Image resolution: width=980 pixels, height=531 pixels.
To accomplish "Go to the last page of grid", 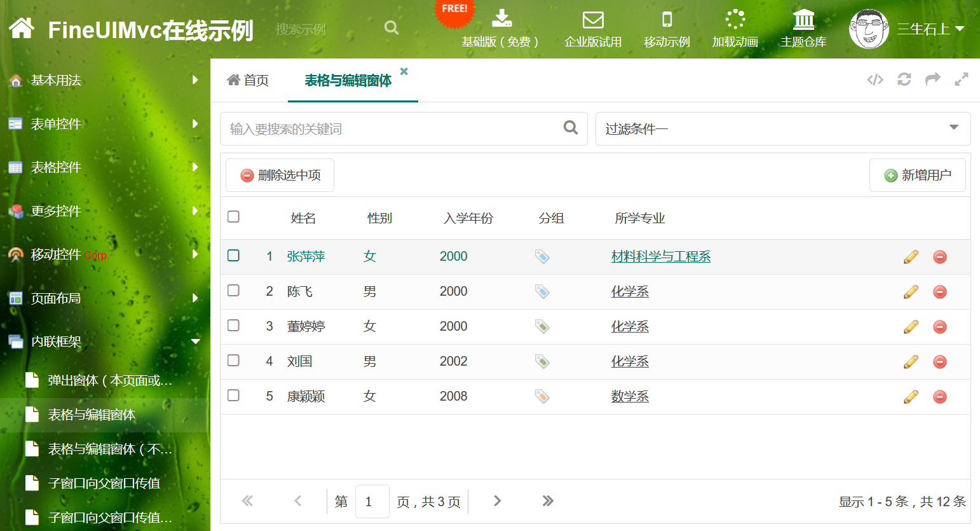I will [547, 501].
